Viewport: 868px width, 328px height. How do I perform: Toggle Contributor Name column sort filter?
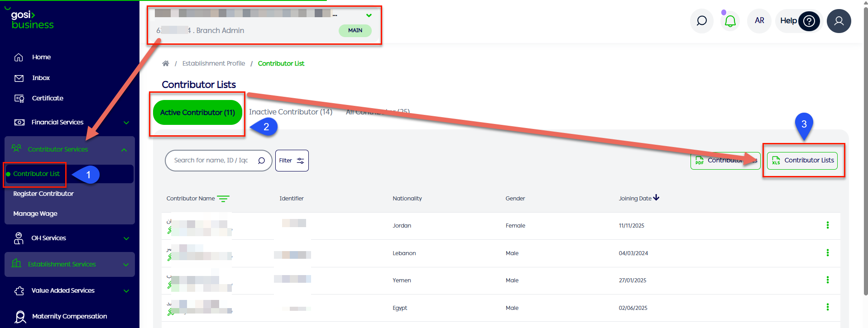pos(223,199)
